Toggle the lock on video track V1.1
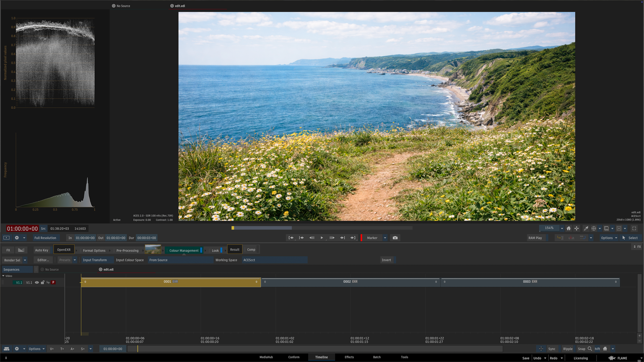The image size is (644, 362). [x=42, y=282]
